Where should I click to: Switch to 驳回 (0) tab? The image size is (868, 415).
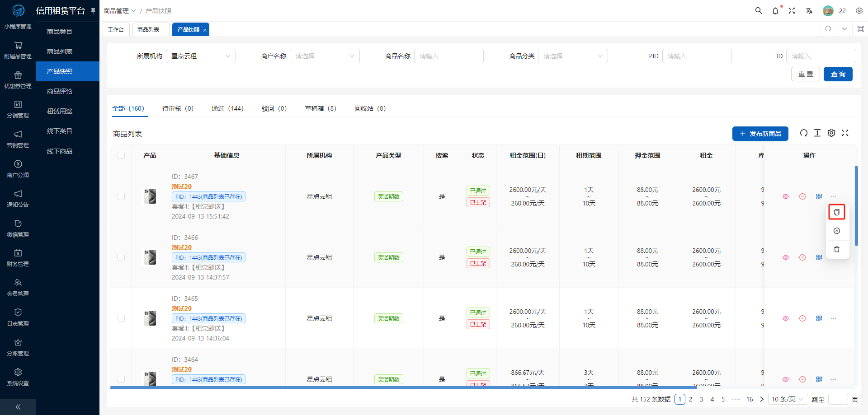[x=274, y=108]
